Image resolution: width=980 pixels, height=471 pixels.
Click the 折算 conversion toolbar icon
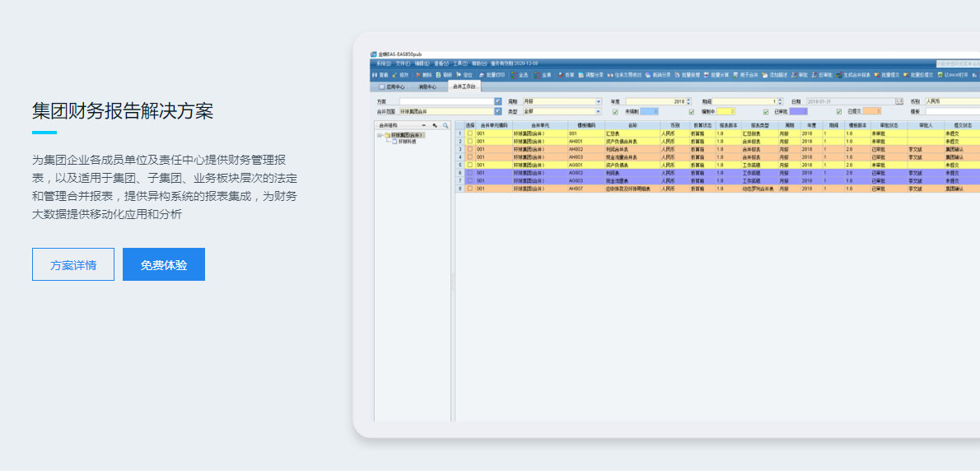coord(561,75)
